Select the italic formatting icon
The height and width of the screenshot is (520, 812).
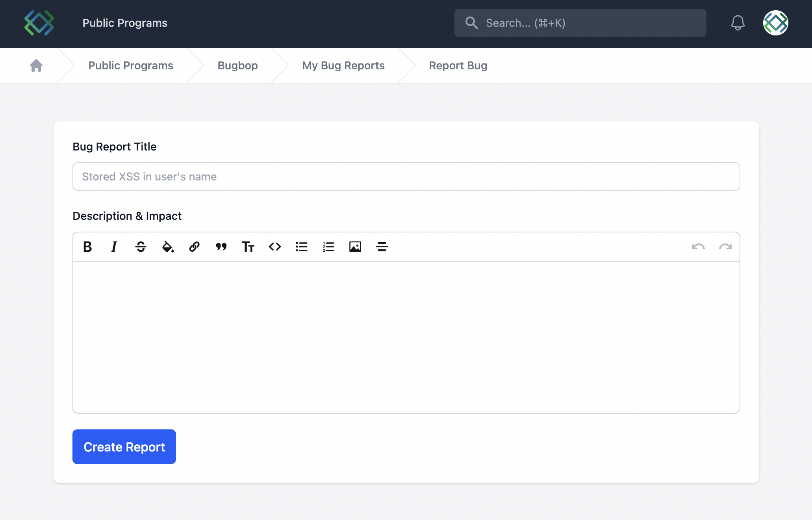[114, 247]
